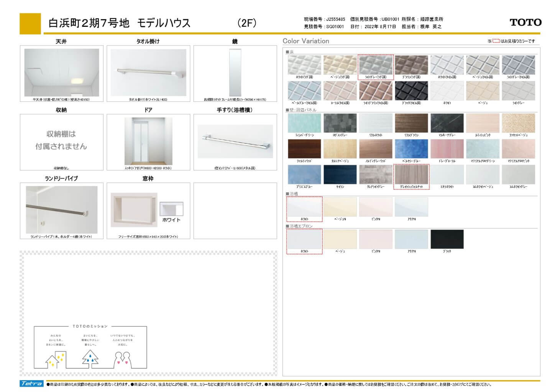Viewport: 555px width, 392px height.
Task: Pick the ピンクN bathtub color swatch
Action: pyautogui.click(x=376, y=207)
